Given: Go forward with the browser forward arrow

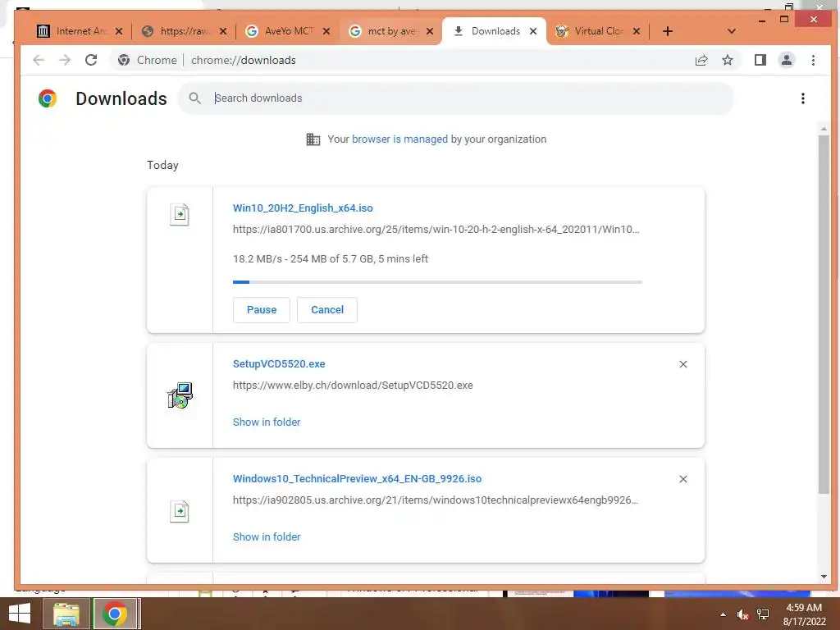Looking at the screenshot, I should coord(65,60).
